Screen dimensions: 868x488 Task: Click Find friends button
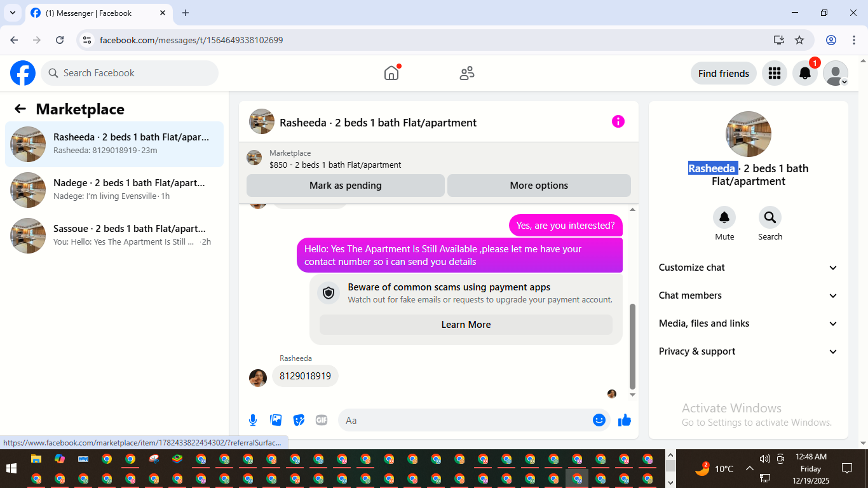724,73
